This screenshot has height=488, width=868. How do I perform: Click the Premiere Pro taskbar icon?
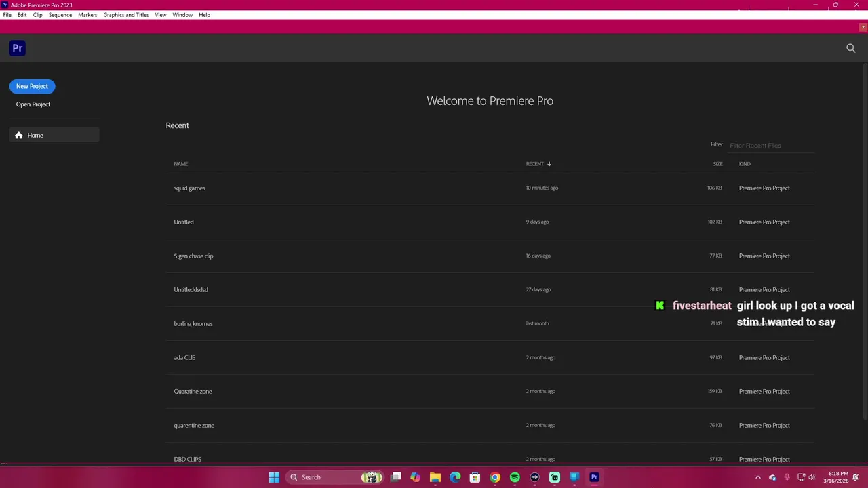[x=594, y=477]
